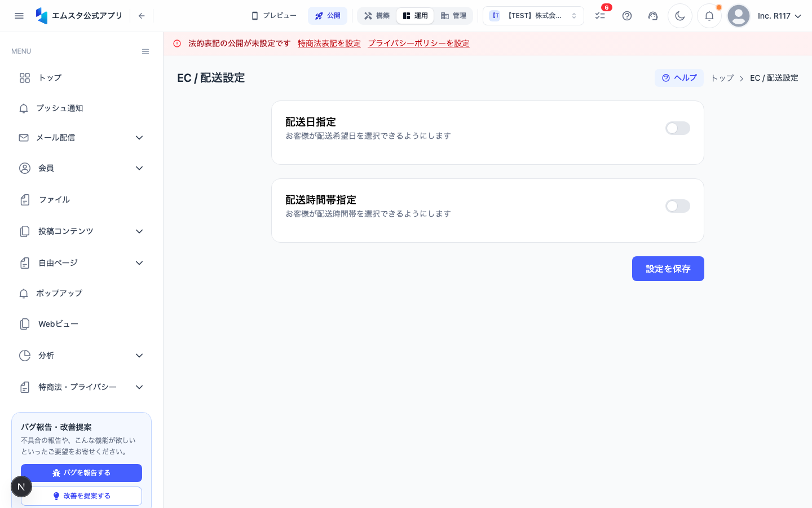Expand the 自由ページ chevron
The height and width of the screenshot is (508, 812).
[x=139, y=263]
